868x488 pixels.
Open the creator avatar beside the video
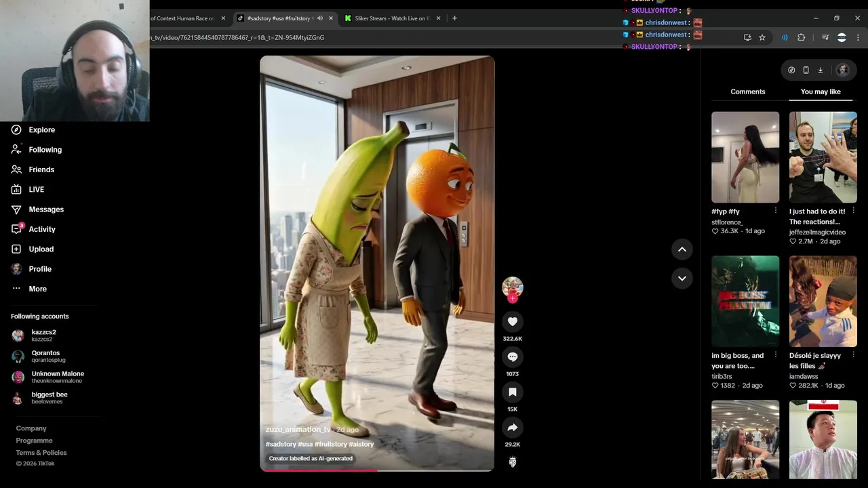pyautogui.click(x=513, y=287)
